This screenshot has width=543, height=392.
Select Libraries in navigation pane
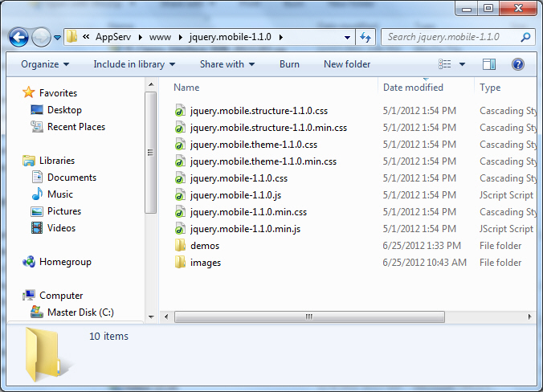57,161
